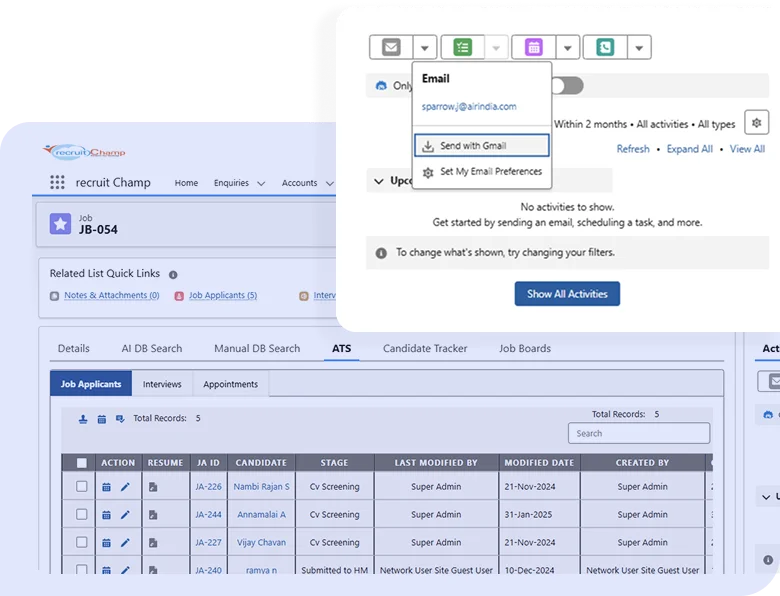780x596 pixels.
Task: Click the View All link
Action: (747, 149)
